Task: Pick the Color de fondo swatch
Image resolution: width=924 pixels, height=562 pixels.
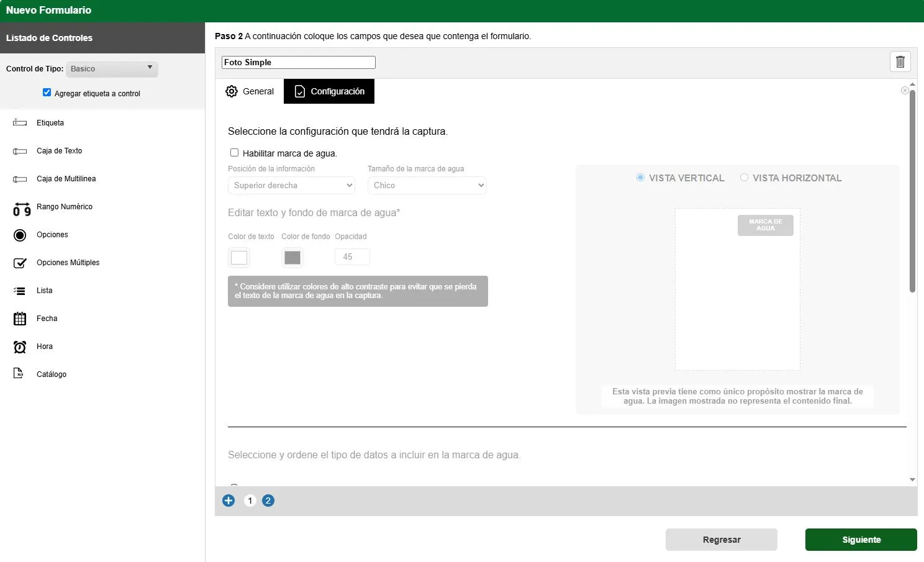Action: [x=292, y=258]
